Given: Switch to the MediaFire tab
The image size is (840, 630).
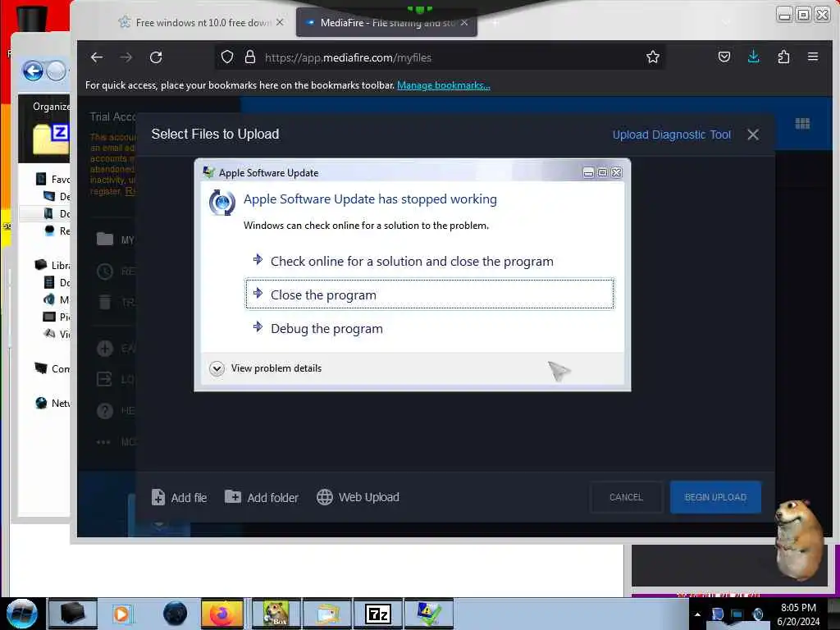Looking at the screenshot, I should (381, 22).
